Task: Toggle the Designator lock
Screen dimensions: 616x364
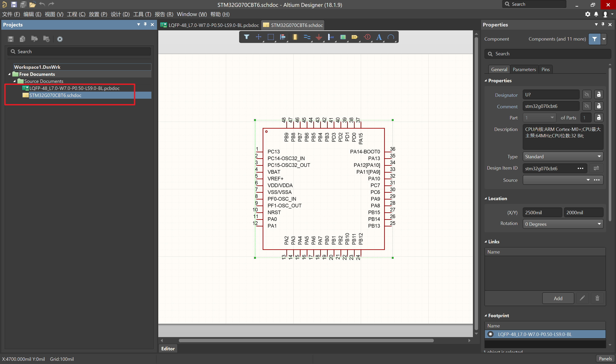Action: tap(599, 95)
